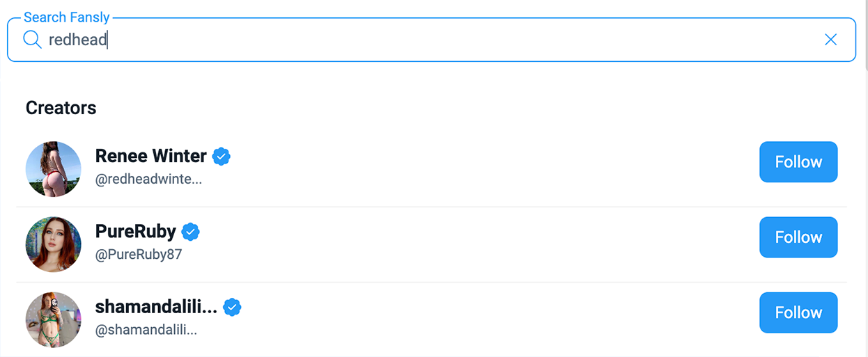Viewport: 868px width, 357px height.
Task: Click the @PureRuby87 handle
Action: coord(139,255)
